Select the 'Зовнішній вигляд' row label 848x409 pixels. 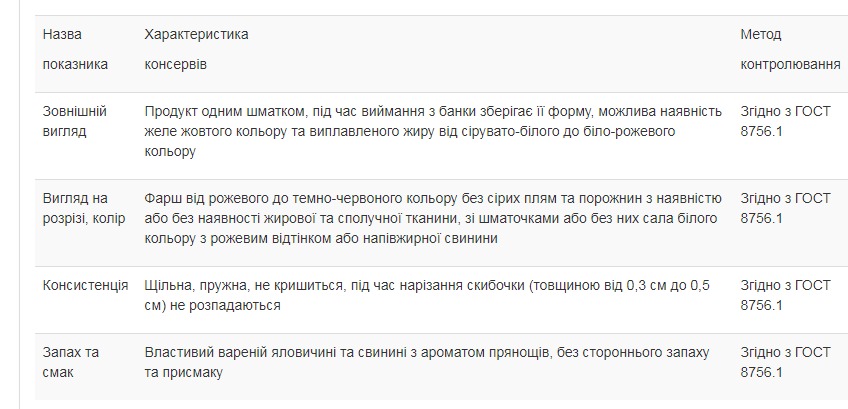(x=75, y=121)
